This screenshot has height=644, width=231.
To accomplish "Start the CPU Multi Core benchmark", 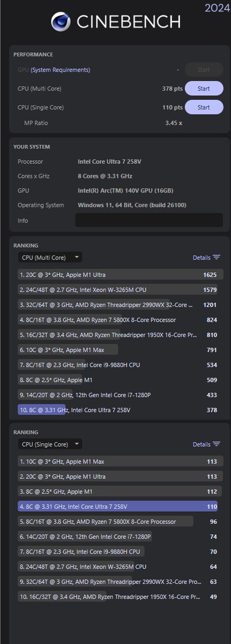I will click(204, 88).
